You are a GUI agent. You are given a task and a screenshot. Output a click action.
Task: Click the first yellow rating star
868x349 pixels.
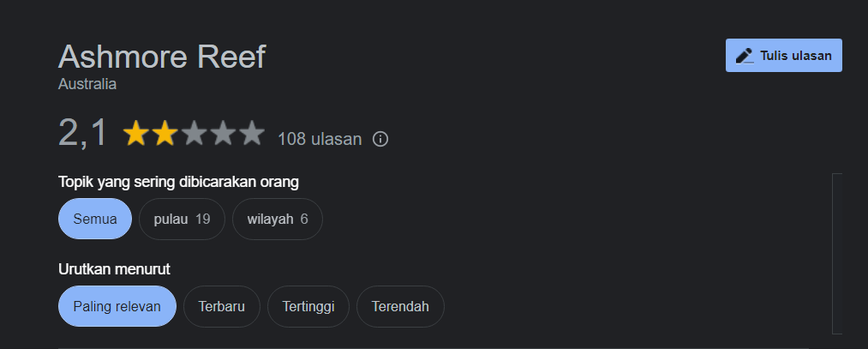point(135,134)
